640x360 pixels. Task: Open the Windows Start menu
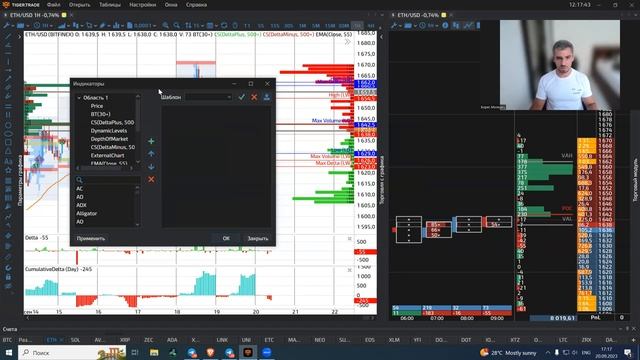9,352
